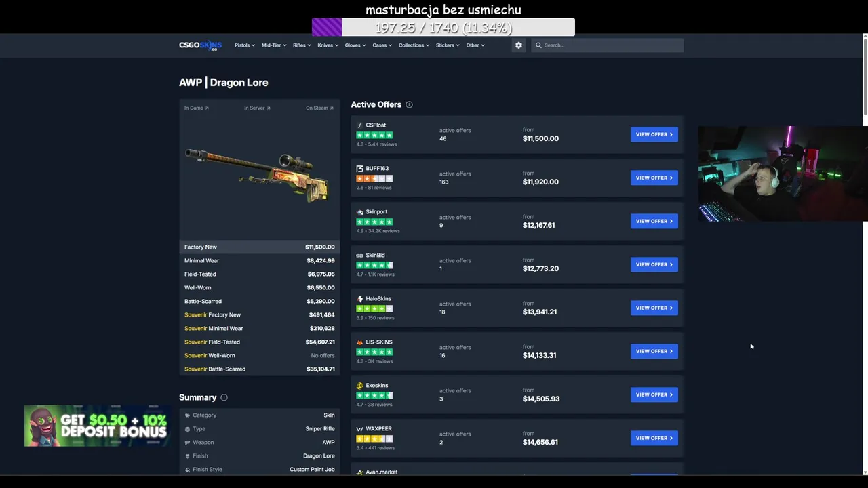Click the Weapon row icon in Summary
Image resolution: width=868 pixels, height=488 pixels.
pyautogui.click(x=188, y=442)
